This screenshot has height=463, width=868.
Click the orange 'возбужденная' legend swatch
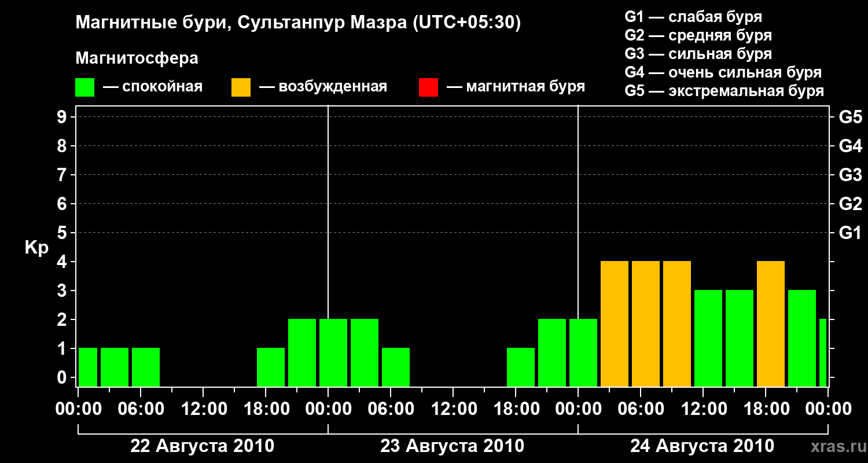coord(241,87)
